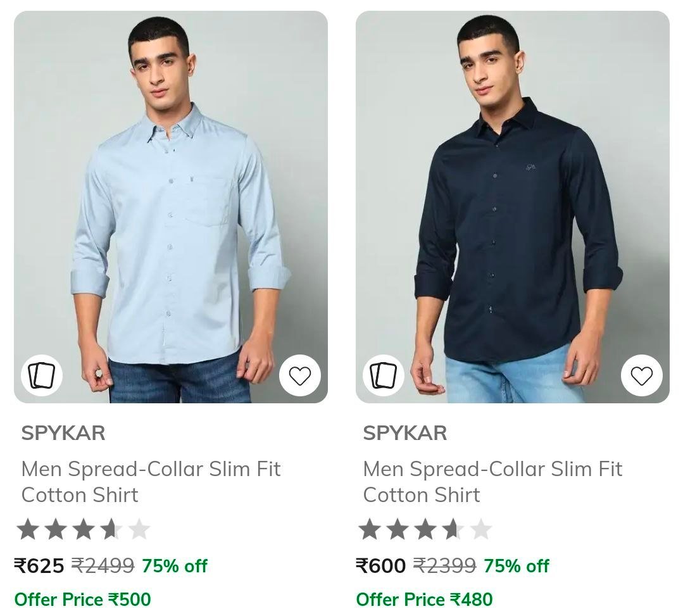This screenshot has height=616, width=683.
Task: Open the right Men Spread-Collar Slim Fit Cotton Shirt title
Action: pyautogui.click(x=492, y=482)
